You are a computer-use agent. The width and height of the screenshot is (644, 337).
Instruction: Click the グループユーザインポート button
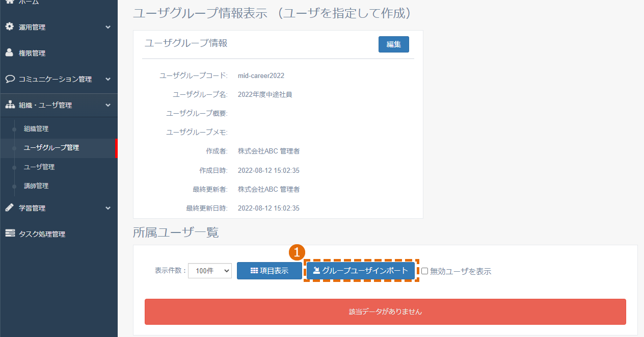pos(361,271)
